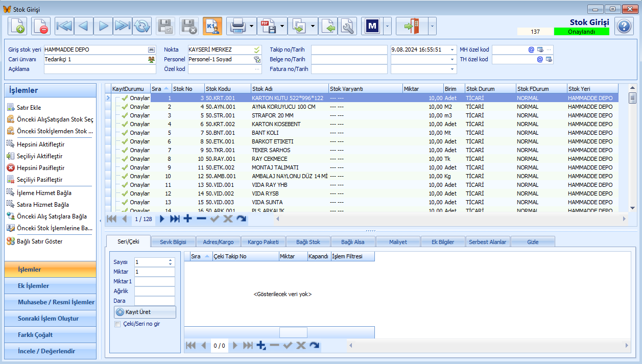Click the Kayıt Üret button

pyautogui.click(x=145, y=312)
